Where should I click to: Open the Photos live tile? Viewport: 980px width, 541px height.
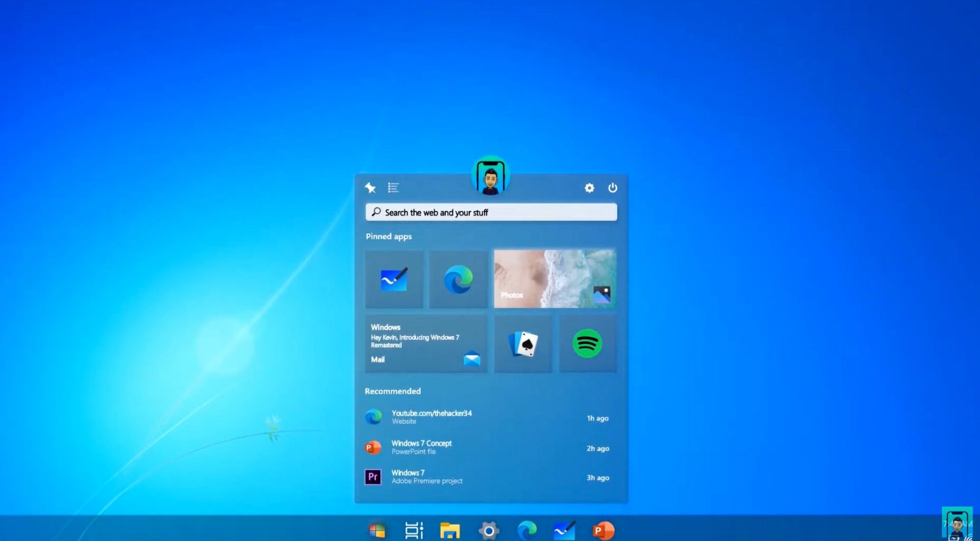pos(555,279)
